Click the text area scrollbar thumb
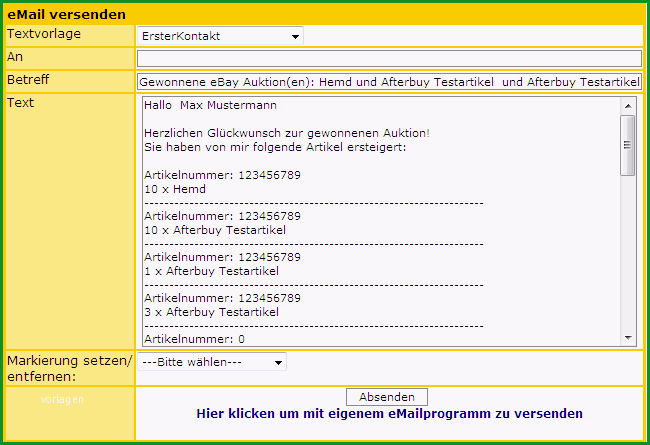The height and width of the screenshot is (445, 650). click(x=628, y=146)
